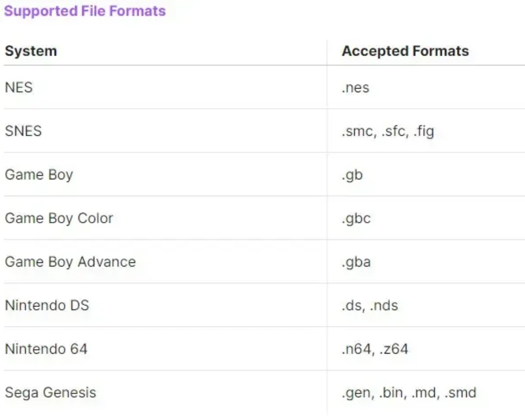This screenshot has width=525, height=420.
Task: Click the vertical divider between table columns
Action: 327,228
